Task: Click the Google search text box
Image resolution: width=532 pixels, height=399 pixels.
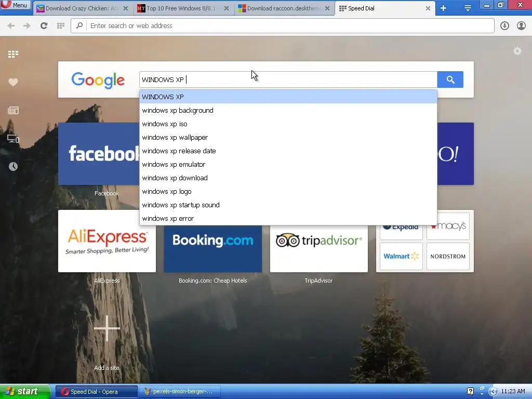Action: (288, 79)
